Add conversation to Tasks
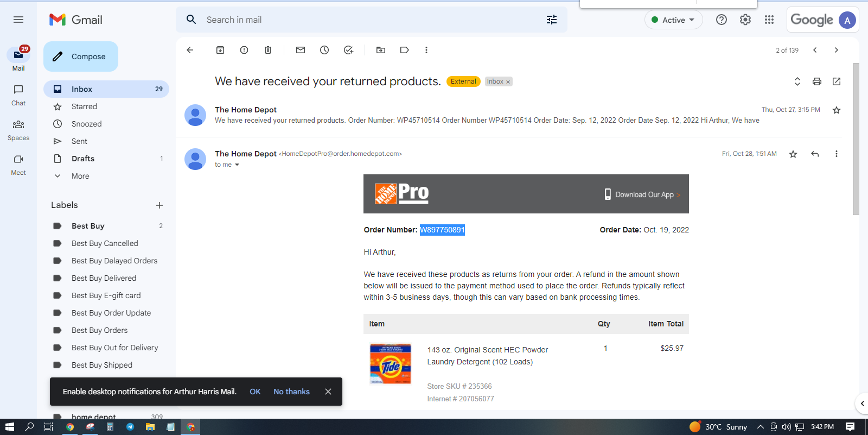868x435 pixels. (348, 50)
